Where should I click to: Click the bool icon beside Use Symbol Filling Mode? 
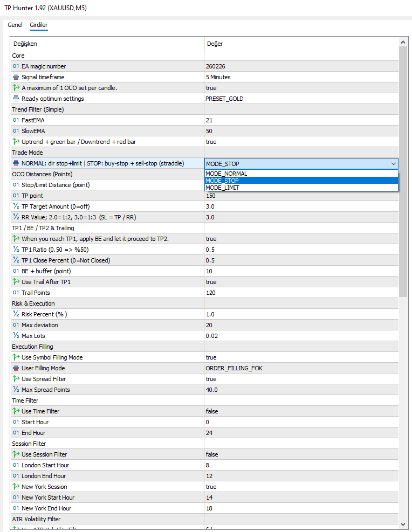click(x=16, y=357)
